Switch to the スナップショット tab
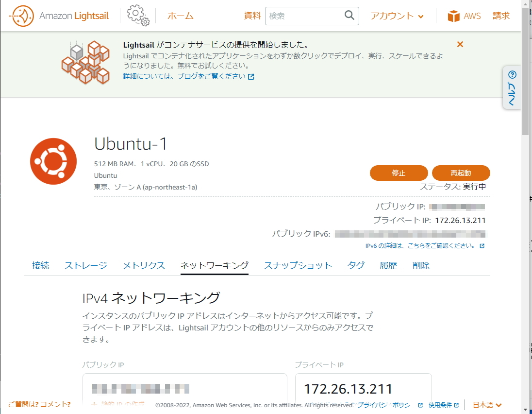The height and width of the screenshot is (414, 532). 298,265
